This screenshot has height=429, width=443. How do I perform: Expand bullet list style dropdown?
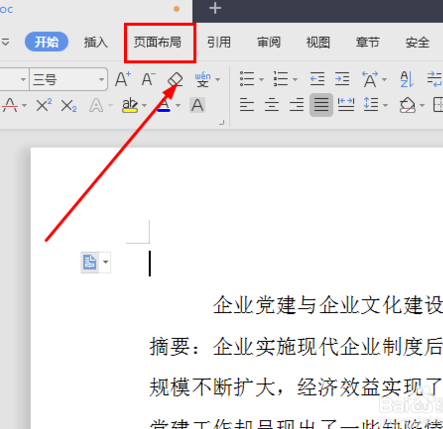pos(261,80)
